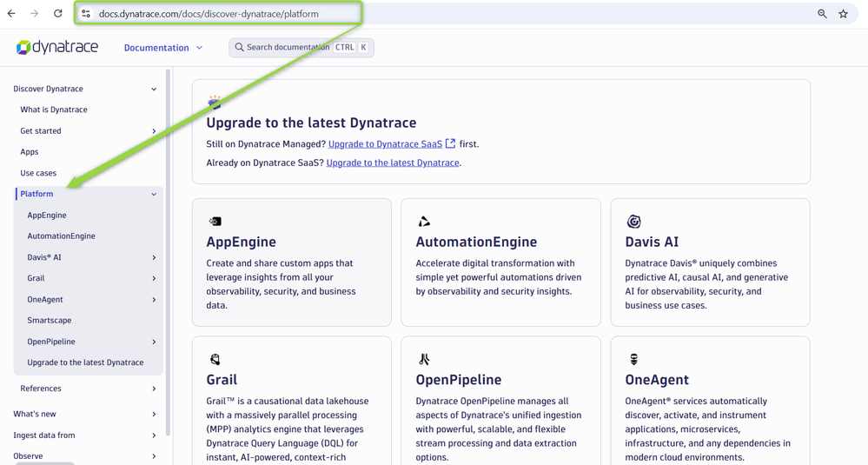Open AutomationEngine in the sidebar

click(x=61, y=236)
